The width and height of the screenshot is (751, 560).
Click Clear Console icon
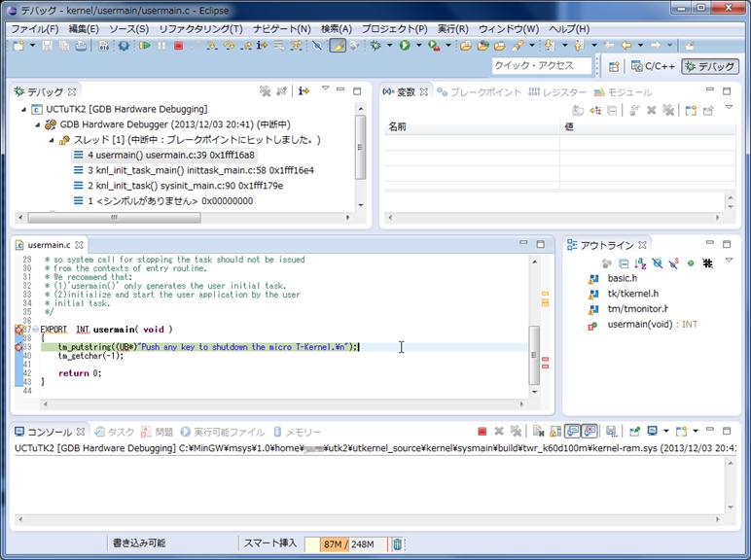click(x=539, y=432)
